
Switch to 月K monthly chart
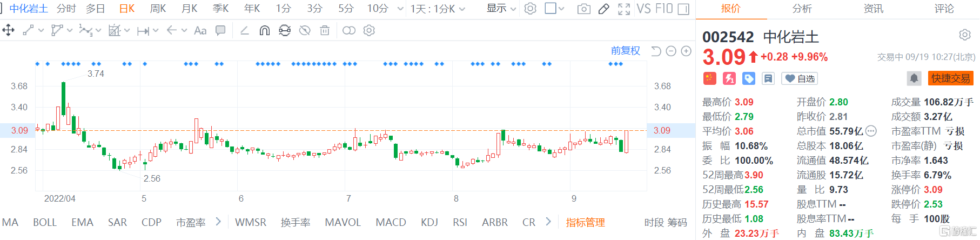tap(190, 9)
